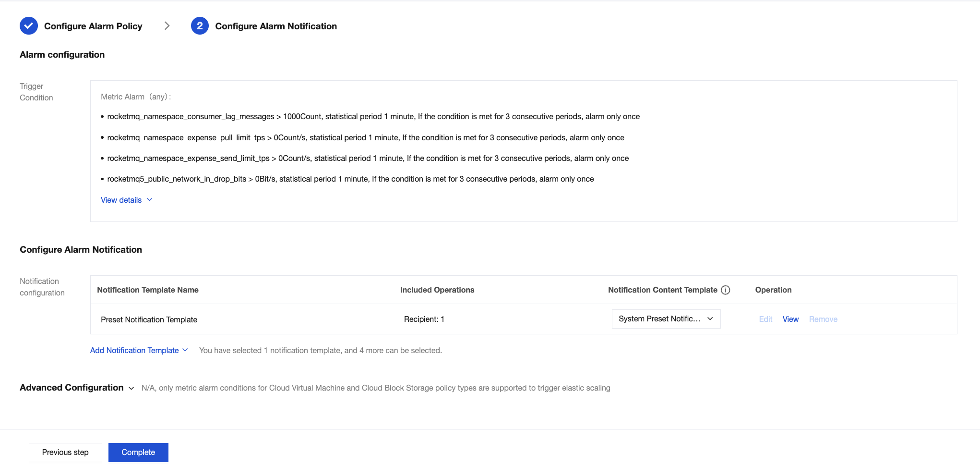This screenshot has width=980, height=466.
Task: Click the completed step checkmark icon
Action: [x=29, y=26]
